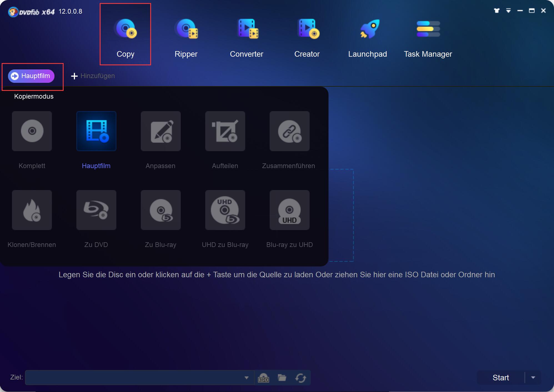The image size is (554, 392).
Task: Expand the arrow next to Start
Action: click(533, 378)
